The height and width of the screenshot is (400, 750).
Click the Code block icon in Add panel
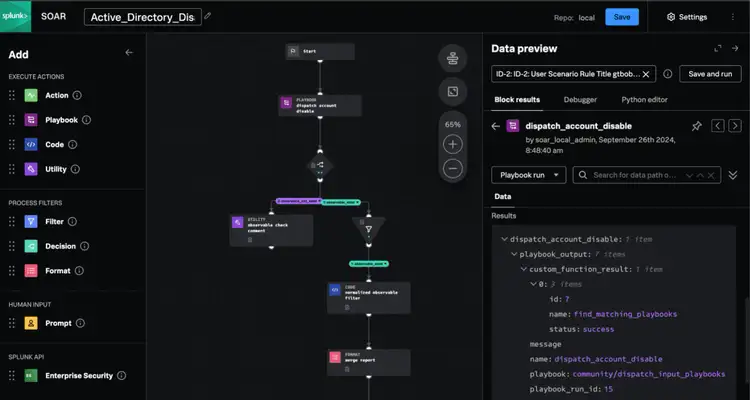32,145
